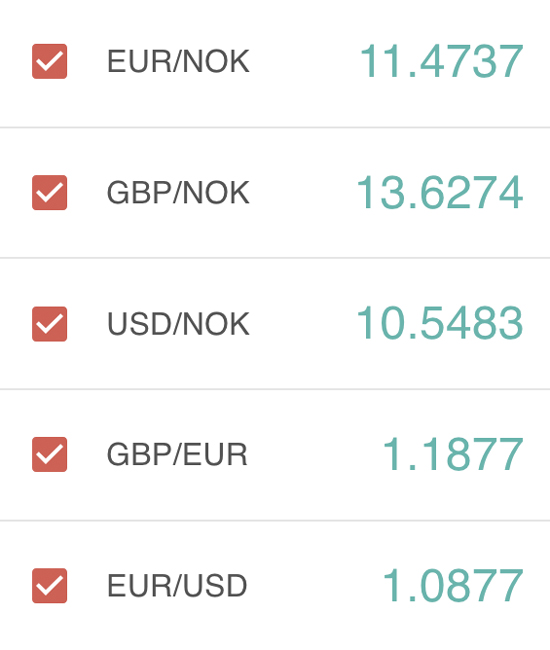Click the white checkmark beside GBP/NOK
Viewport: 550px width, 650px height.
(x=49, y=193)
